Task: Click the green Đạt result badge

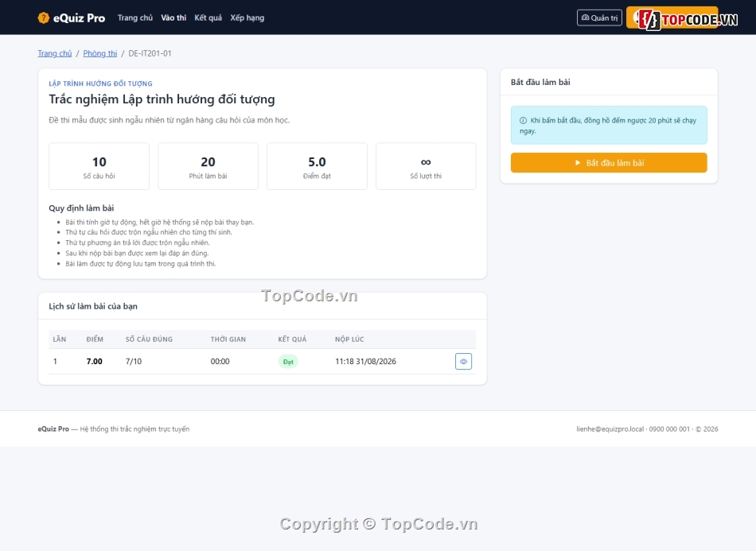Action: [x=288, y=362]
